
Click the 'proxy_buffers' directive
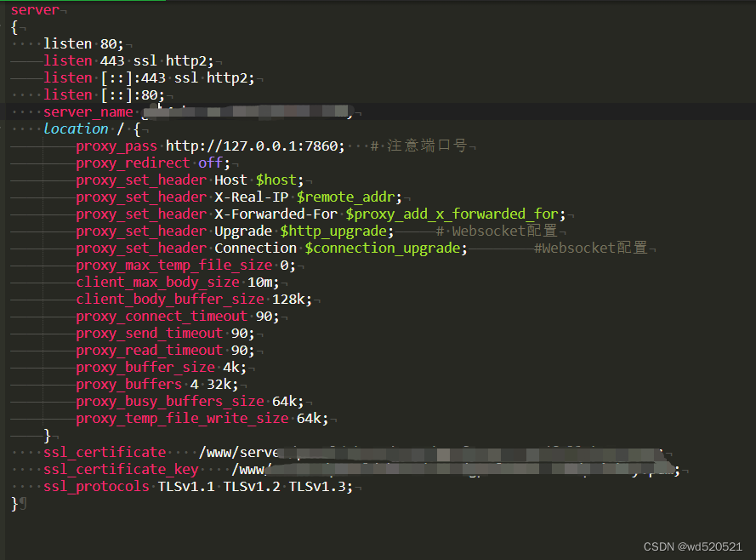pos(128,385)
